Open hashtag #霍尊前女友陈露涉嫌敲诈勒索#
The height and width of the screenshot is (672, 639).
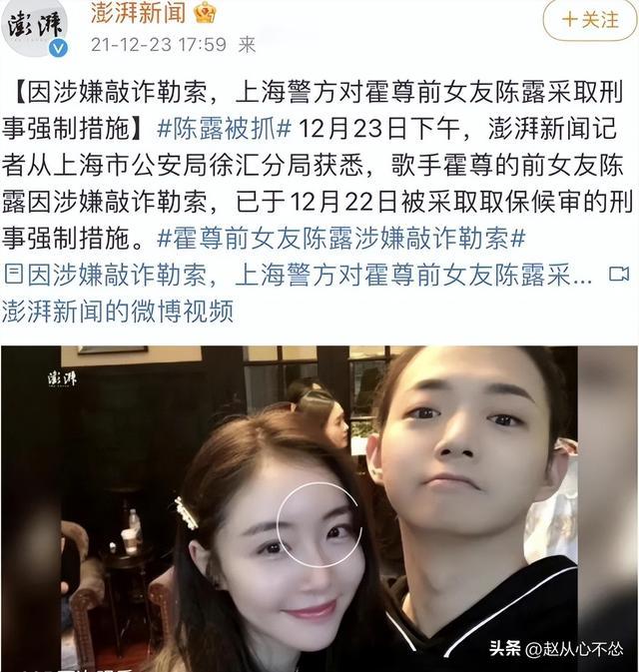[341, 239]
